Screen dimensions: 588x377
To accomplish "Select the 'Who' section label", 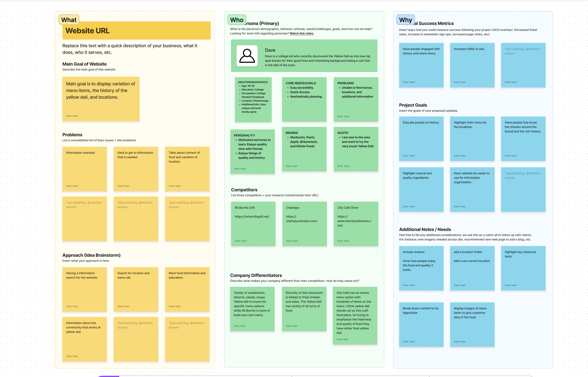I will tap(237, 20).
